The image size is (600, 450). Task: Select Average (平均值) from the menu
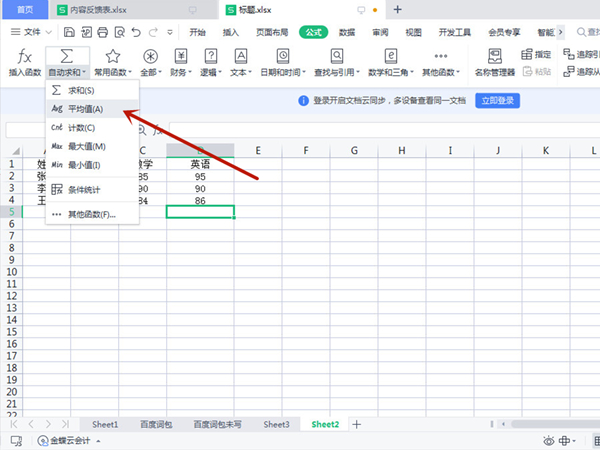tap(85, 108)
